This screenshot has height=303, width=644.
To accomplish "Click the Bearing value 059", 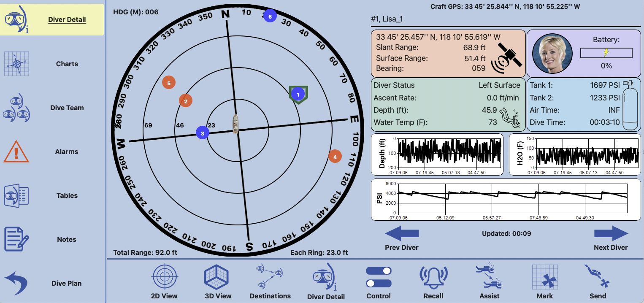I will (479, 68).
